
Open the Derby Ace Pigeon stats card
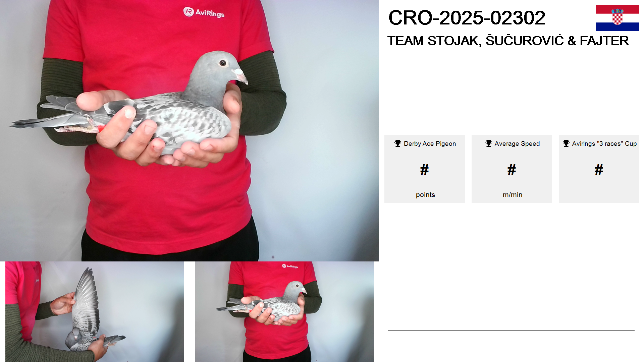[425, 169]
